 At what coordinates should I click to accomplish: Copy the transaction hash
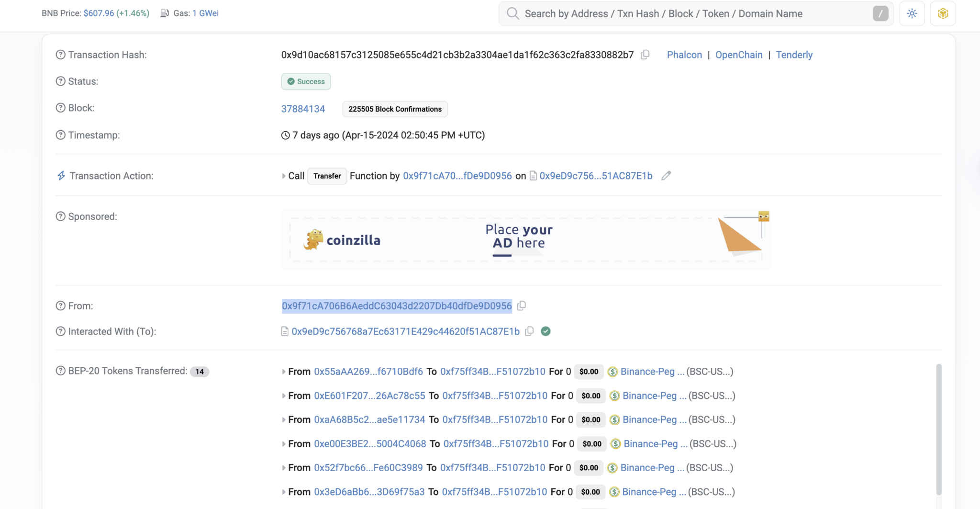tap(645, 54)
